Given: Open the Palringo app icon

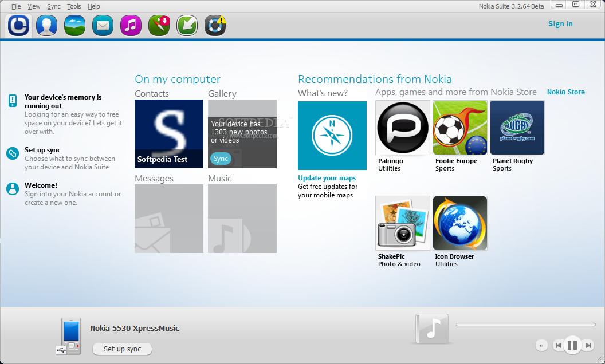Looking at the screenshot, I should pos(402,128).
